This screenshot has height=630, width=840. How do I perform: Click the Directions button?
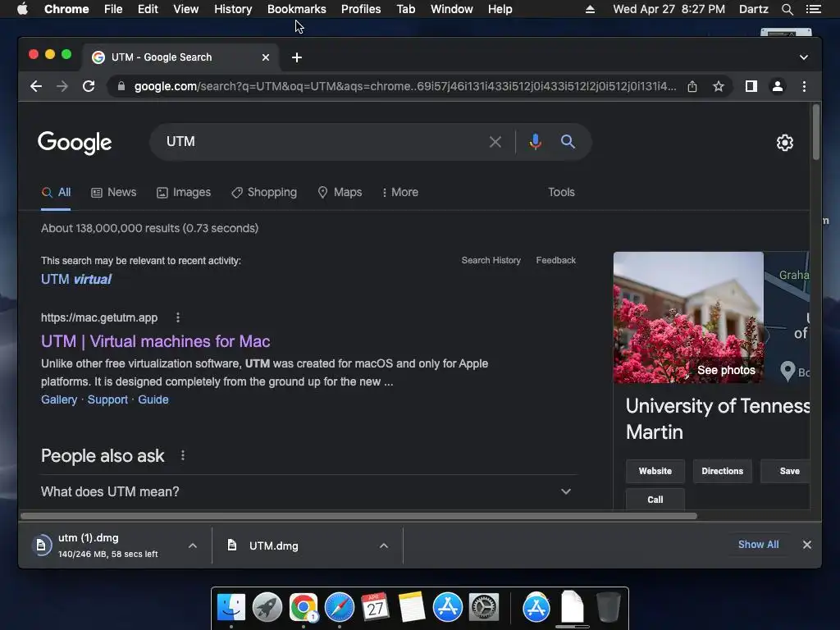pyautogui.click(x=722, y=471)
